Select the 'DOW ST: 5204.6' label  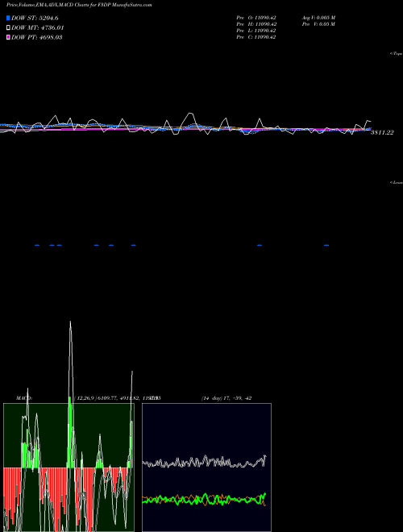point(35,18)
